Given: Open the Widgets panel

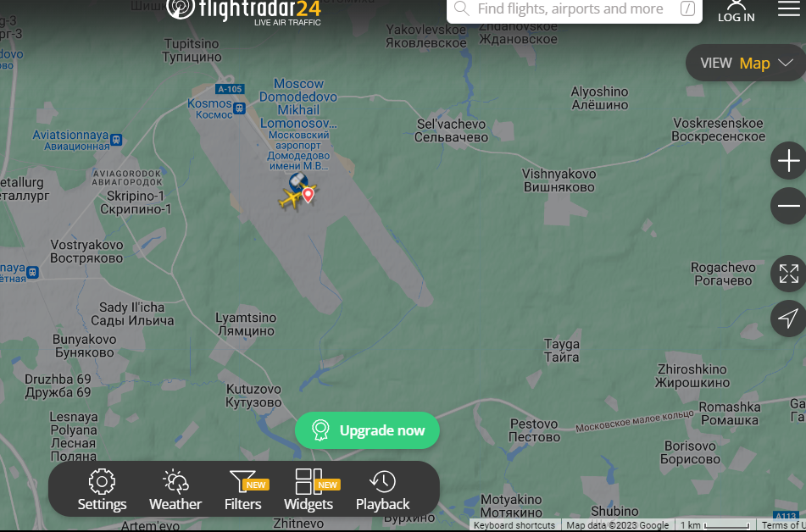Looking at the screenshot, I should click(x=309, y=490).
